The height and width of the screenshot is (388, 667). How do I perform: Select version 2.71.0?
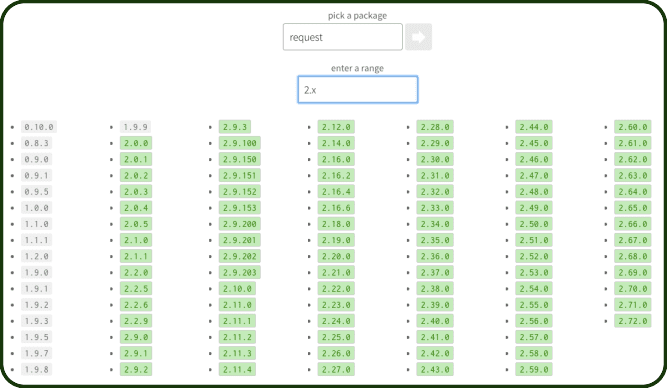coord(633,305)
